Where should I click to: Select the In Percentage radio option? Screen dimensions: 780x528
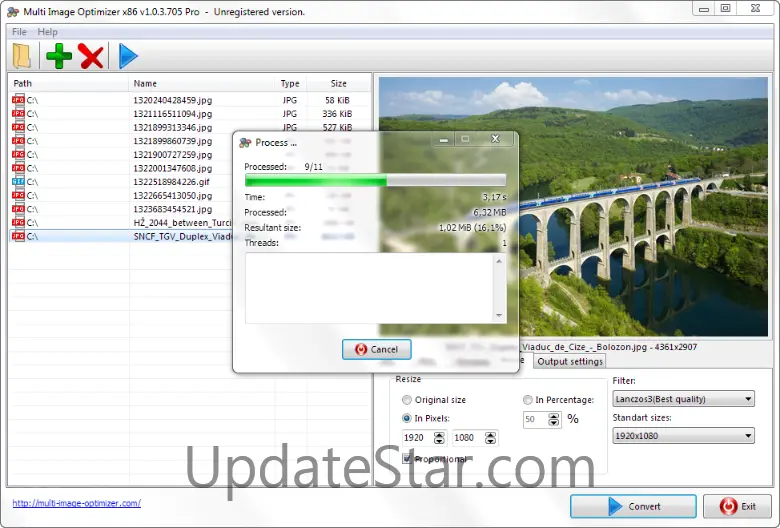point(527,400)
